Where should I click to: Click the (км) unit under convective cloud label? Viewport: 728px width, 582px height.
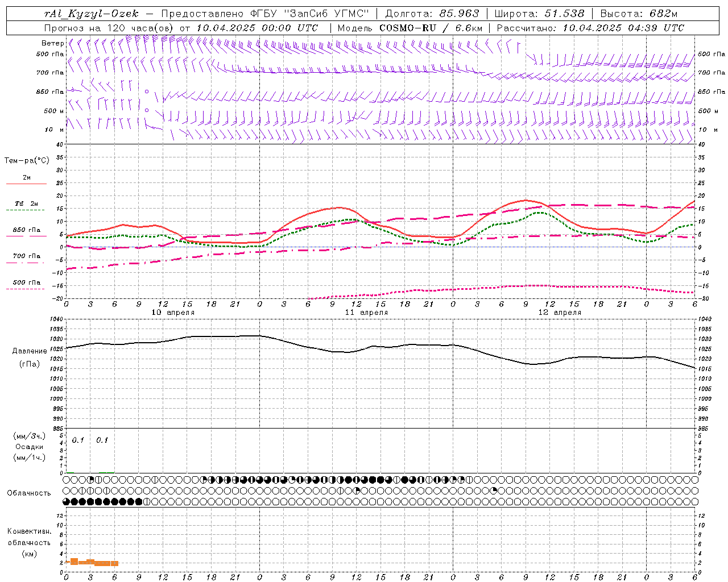(x=30, y=554)
